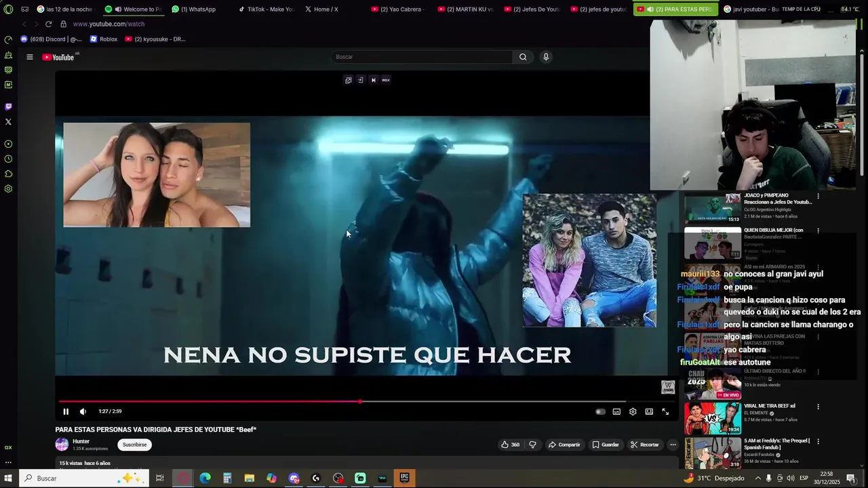Open File Explorer from the taskbar
Viewport: 868px width, 488px height.
[250, 479]
